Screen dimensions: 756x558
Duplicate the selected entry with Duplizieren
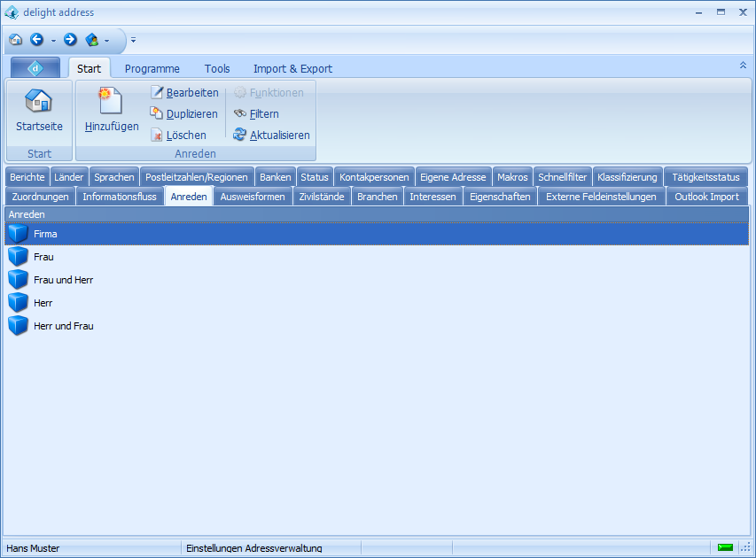point(183,114)
